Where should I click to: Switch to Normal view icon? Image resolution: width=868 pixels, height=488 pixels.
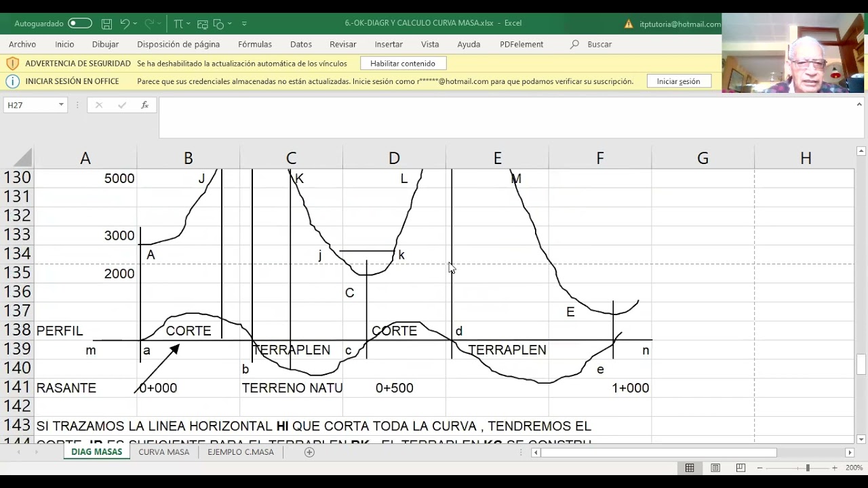(690, 468)
